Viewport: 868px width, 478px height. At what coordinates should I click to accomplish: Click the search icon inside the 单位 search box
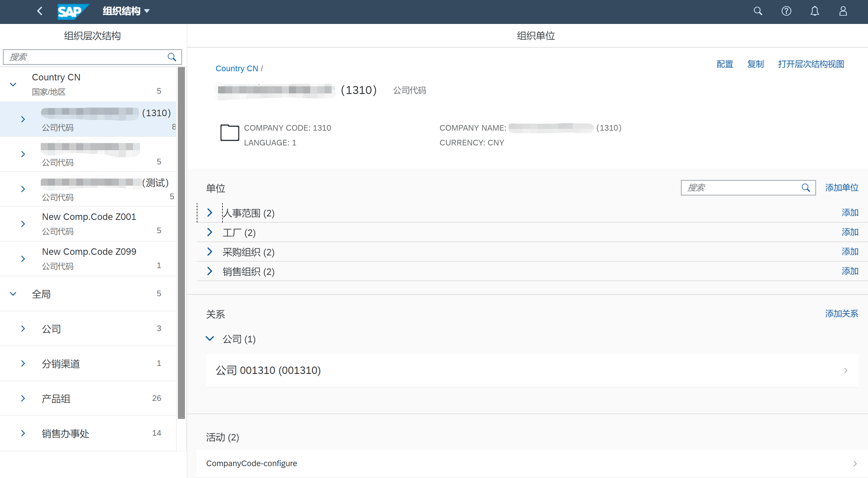[806, 188]
